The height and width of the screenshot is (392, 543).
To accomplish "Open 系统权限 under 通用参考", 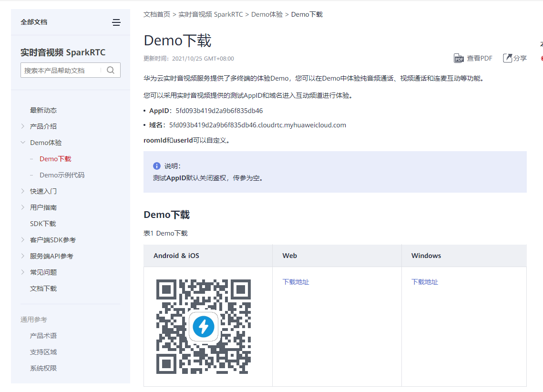I will coord(43,368).
